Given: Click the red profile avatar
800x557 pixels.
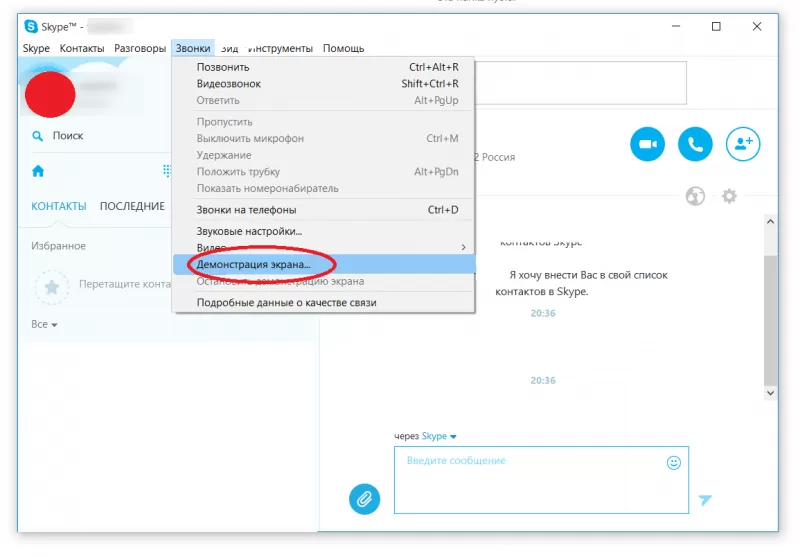Looking at the screenshot, I should click(50, 94).
